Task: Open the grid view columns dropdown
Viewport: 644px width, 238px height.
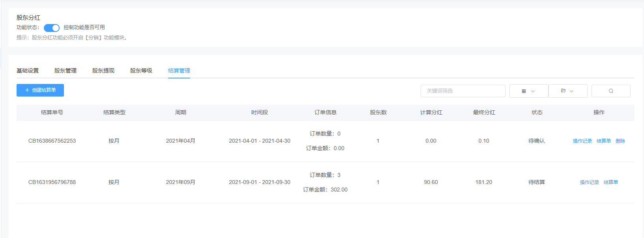Action: [528, 91]
